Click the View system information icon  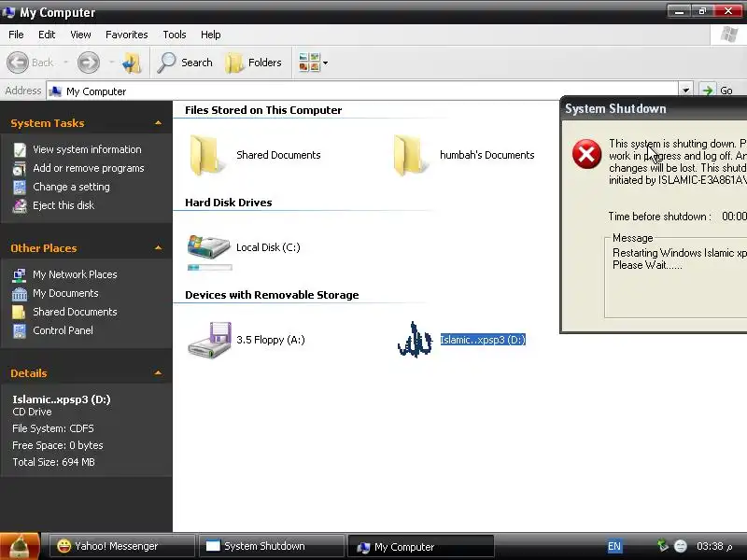click(20, 150)
